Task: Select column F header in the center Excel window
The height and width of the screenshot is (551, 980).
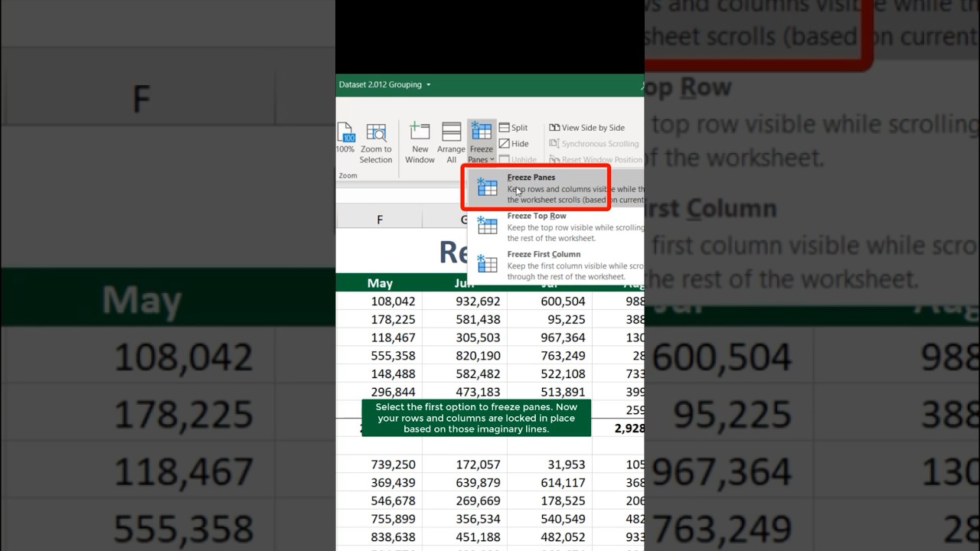Action: tap(379, 220)
